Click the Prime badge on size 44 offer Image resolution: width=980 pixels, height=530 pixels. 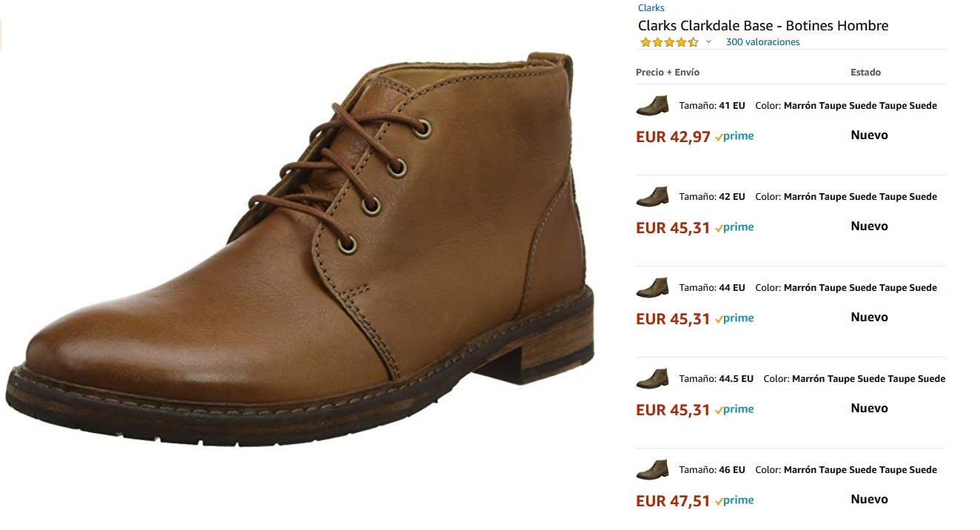[734, 318]
